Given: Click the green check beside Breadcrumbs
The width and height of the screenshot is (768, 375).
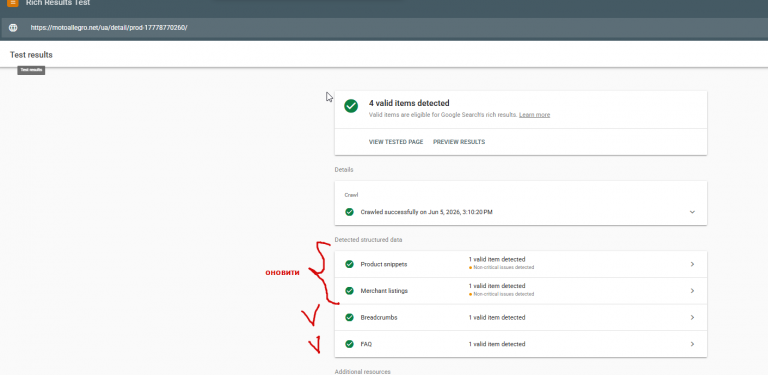Looking at the screenshot, I should (349, 317).
